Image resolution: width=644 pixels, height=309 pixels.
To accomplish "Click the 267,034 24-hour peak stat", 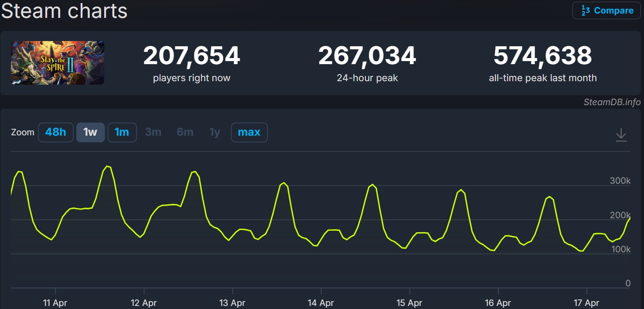I will click(367, 56).
